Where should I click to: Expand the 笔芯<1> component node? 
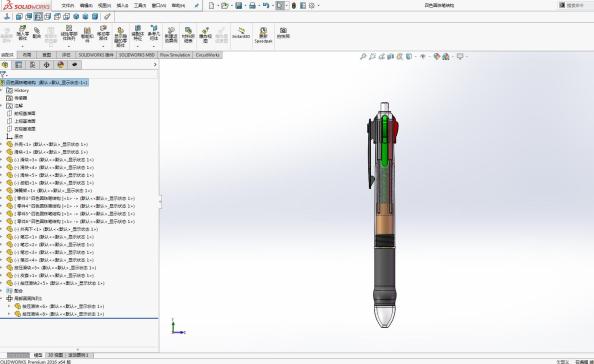point(2,237)
